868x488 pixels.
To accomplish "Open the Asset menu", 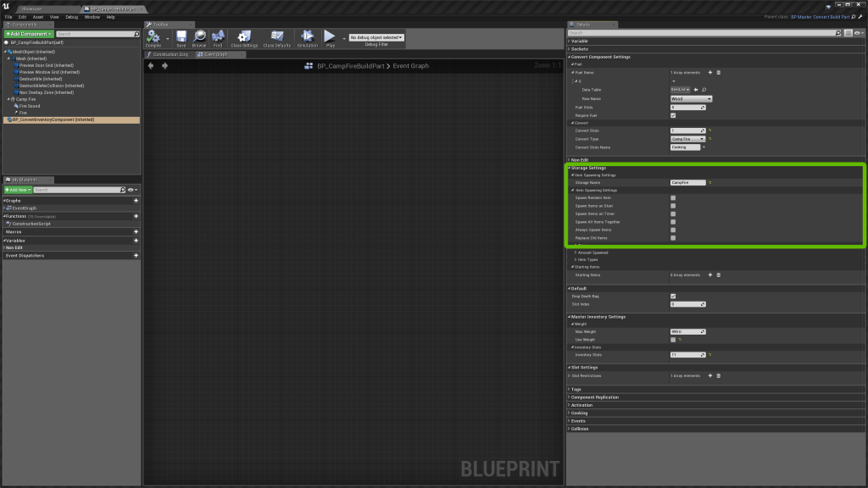I will (37, 17).
